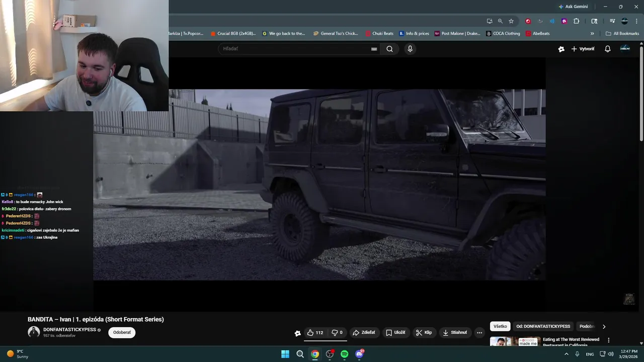Open Spotify from the taskbar
This screenshot has height=362, width=644.
tap(345, 354)
